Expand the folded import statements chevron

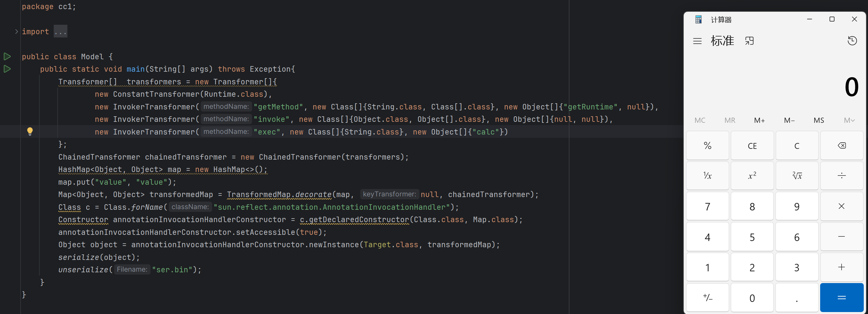point(16,31)
